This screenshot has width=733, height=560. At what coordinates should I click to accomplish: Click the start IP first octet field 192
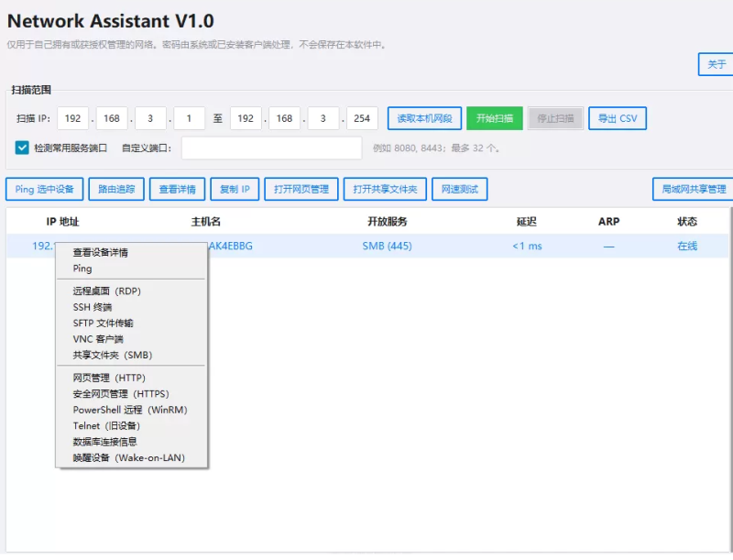point(73,118)
